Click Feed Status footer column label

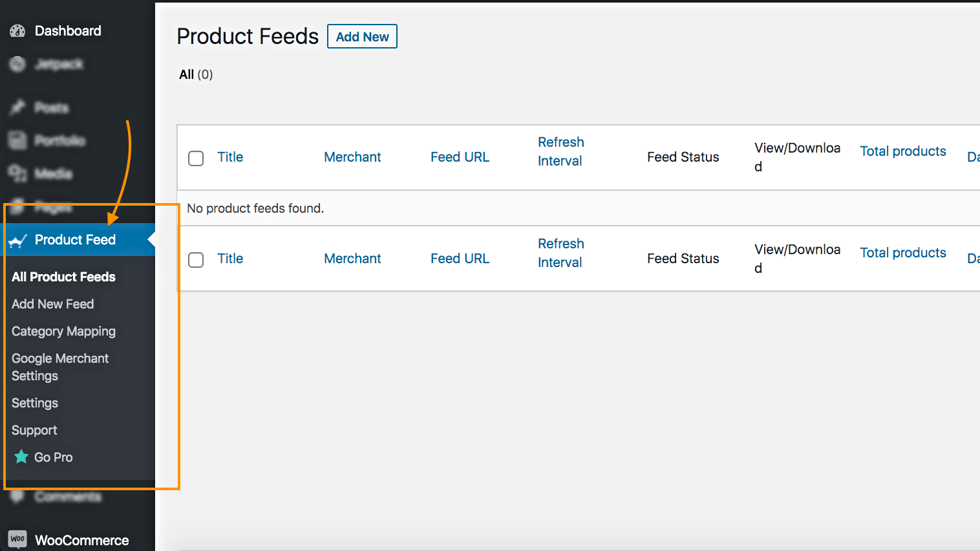click(683, 259)
